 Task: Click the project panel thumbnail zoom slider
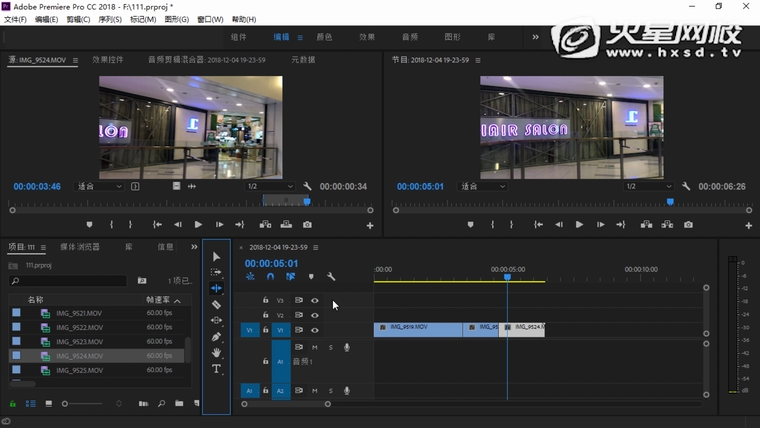pos(66,404)
